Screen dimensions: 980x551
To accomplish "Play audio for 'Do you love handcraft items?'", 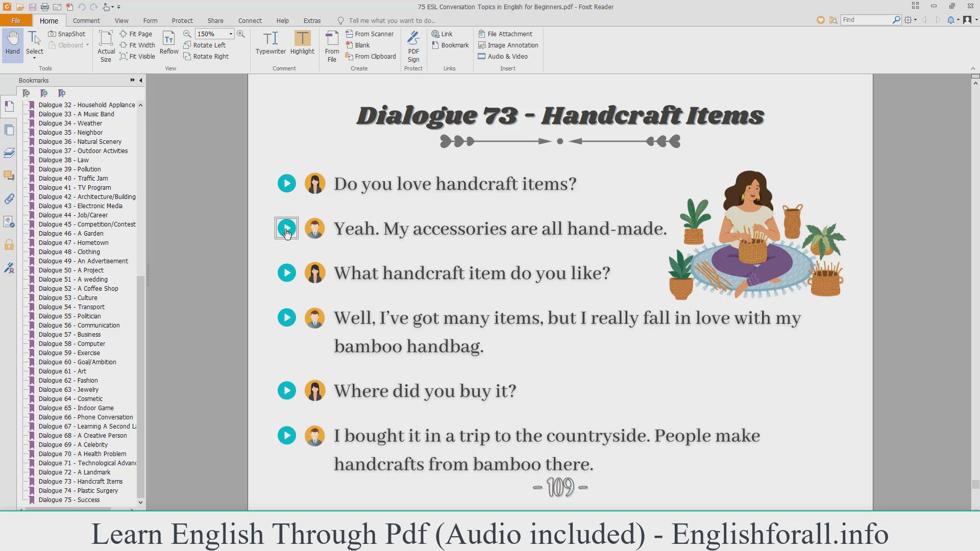I will pos(287,184).
